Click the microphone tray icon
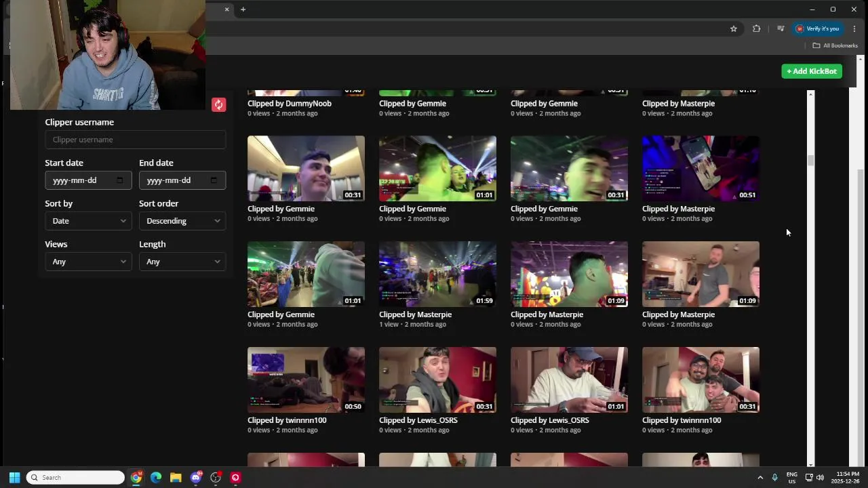 pos(774,477)
